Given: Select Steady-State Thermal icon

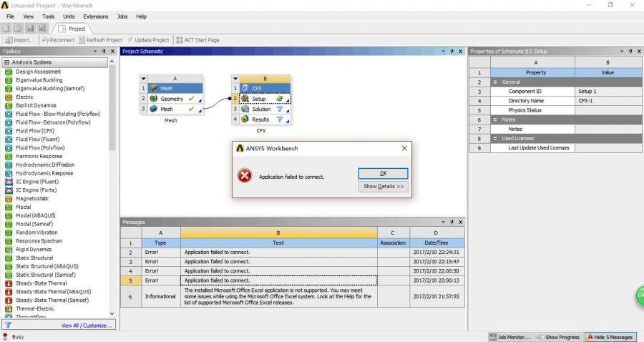Looking at the screenshot, I should [8, 283].
